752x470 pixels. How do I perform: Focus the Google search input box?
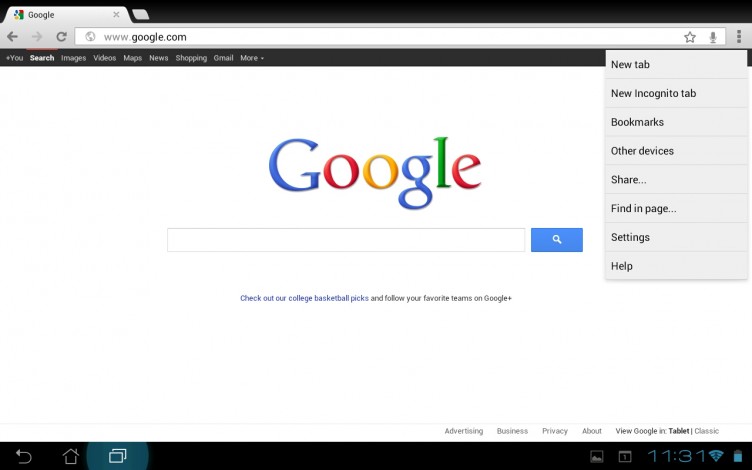pyautogui.click(x=346, y=240)
